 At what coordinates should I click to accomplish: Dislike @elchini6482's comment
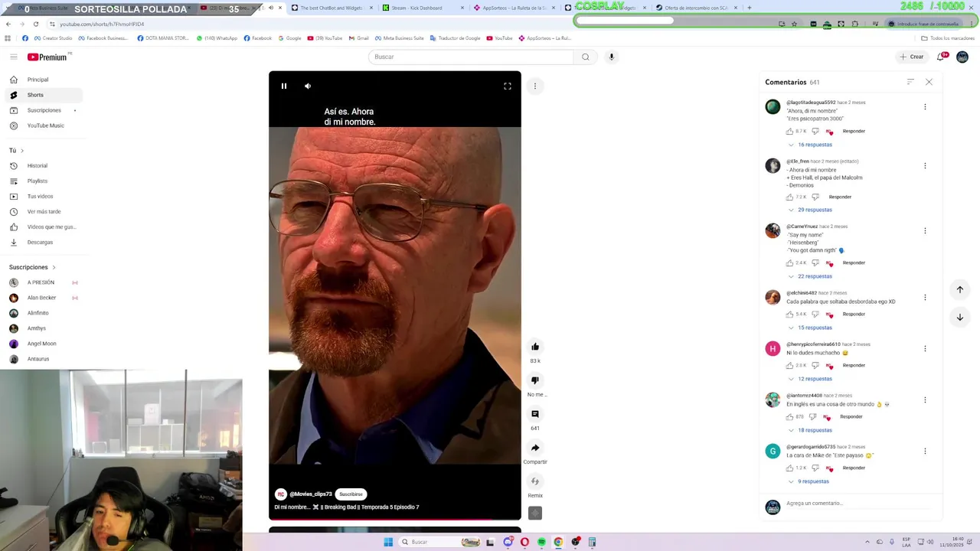pyautogui.click(x=815, y=314)
